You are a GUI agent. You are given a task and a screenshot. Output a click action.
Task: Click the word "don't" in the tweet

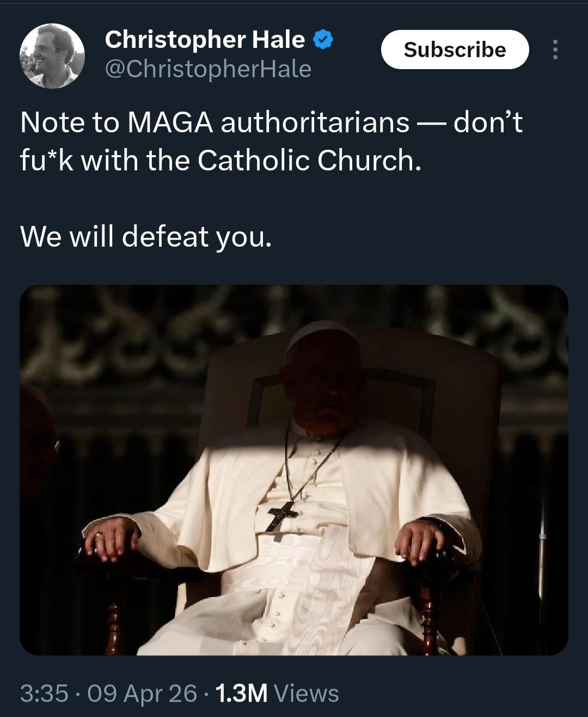point(487,122)
